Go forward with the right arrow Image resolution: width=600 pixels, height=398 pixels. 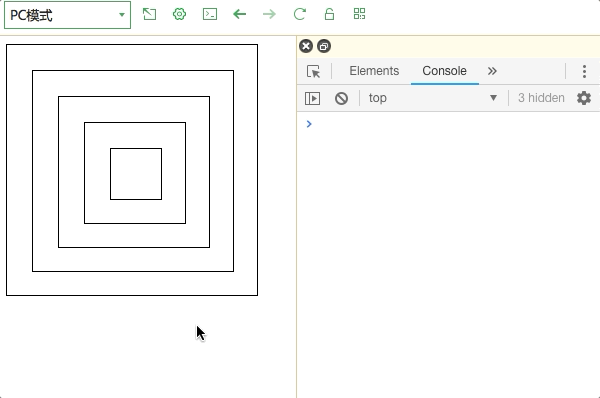[x=269, y=14]
